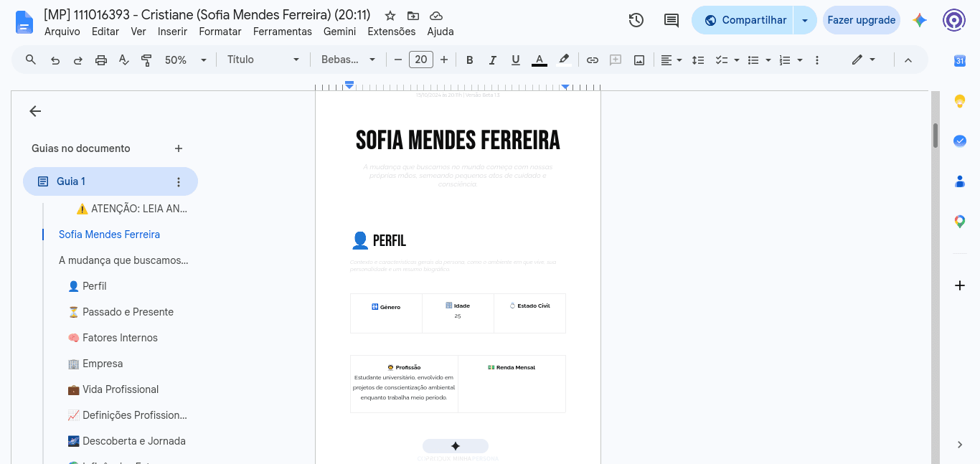
Task: Expand the Compartilhar dropdown arrow
Action: (x=805, y=20)
